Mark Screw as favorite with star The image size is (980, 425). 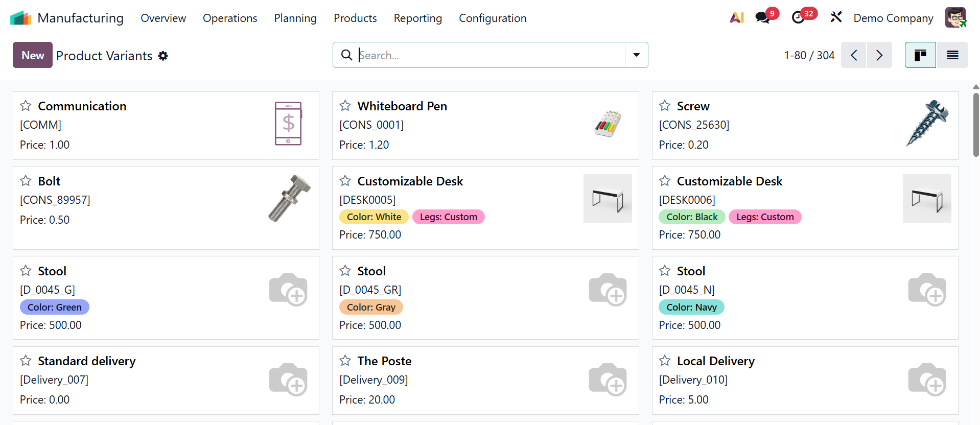665,106
